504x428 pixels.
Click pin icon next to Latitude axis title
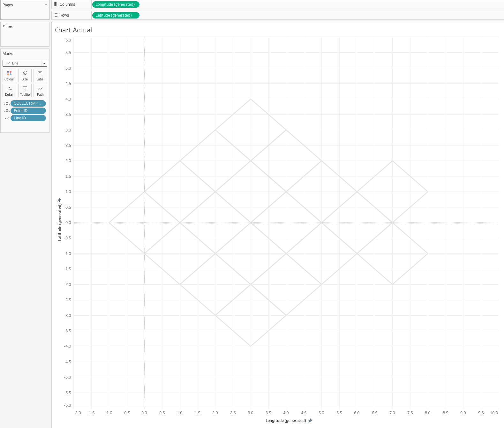pyautogui.click(x=59, y=200)
